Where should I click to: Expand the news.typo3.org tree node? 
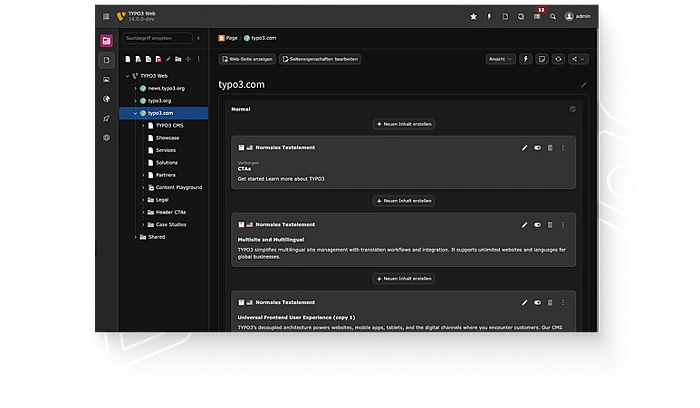coord(135,88)
